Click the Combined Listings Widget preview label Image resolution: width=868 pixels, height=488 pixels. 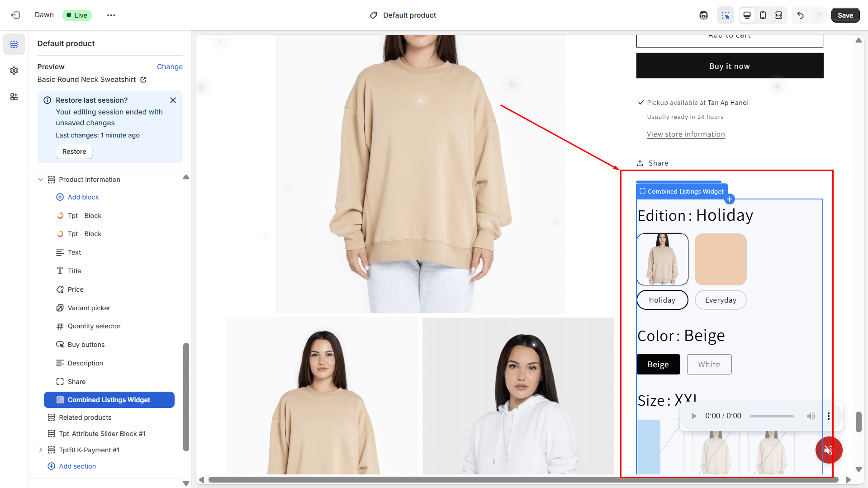point(682,191)
